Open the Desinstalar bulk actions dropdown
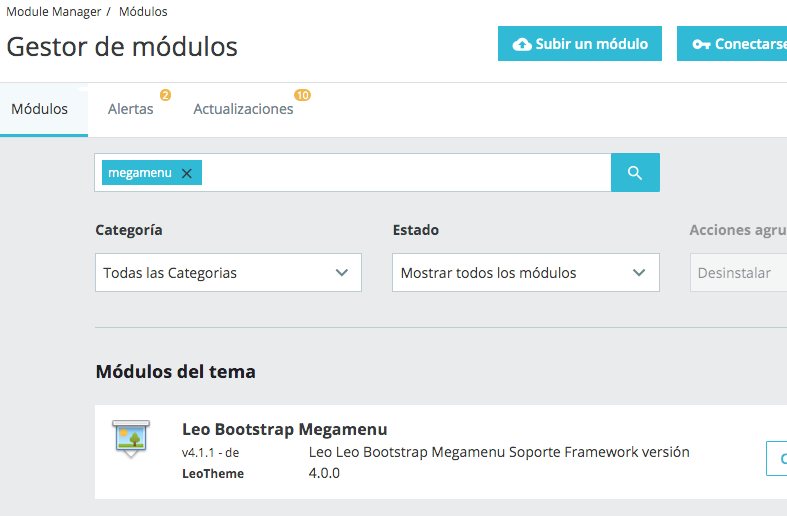The width and height of the screenshot is (787, 516). [738, 273]
